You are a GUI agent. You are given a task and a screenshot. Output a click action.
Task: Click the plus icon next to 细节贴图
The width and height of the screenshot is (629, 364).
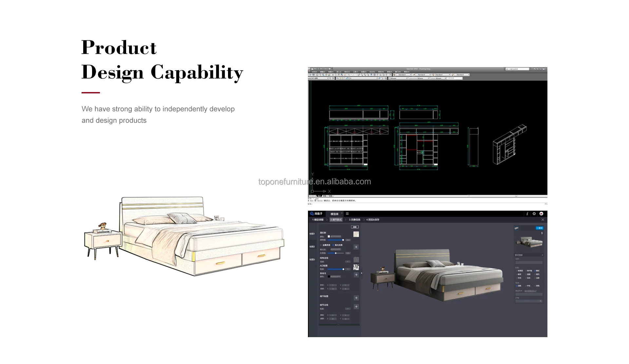click(x=356, y=298)
